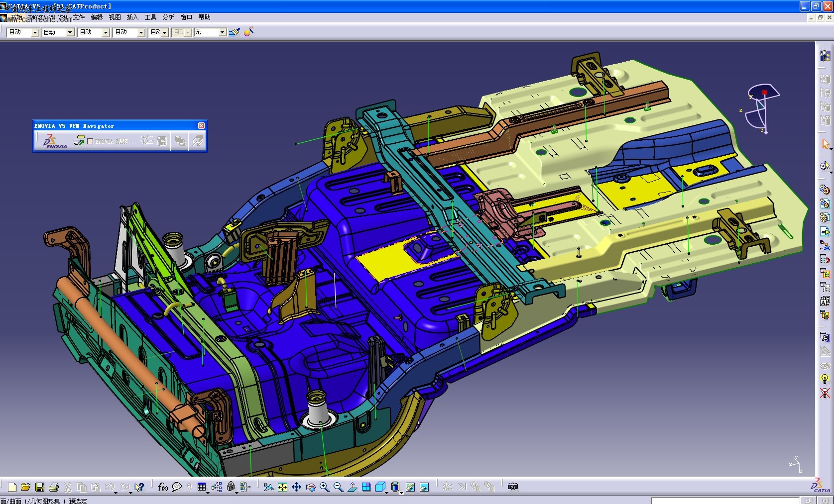Open the 窗口 (Window) menu
Image resolution: width=834 pixels, height=504 pixels.
tap(186, 17)
